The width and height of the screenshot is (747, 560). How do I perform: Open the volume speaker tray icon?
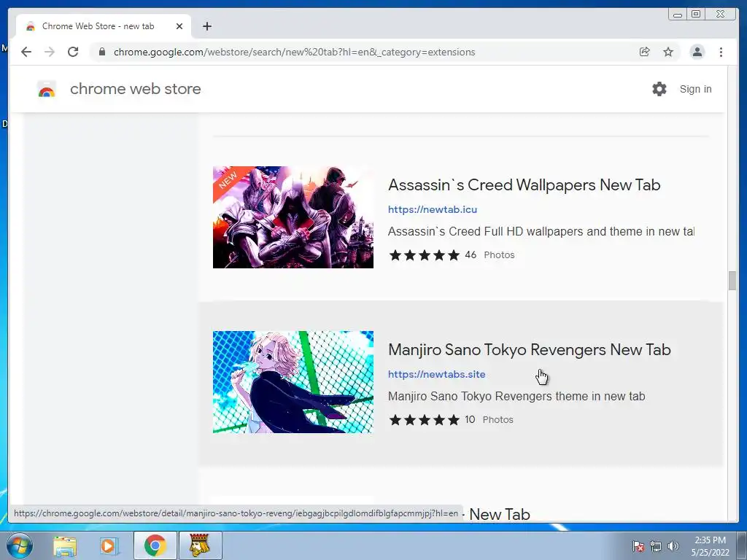pyautogui.click(x=673, y=546)
